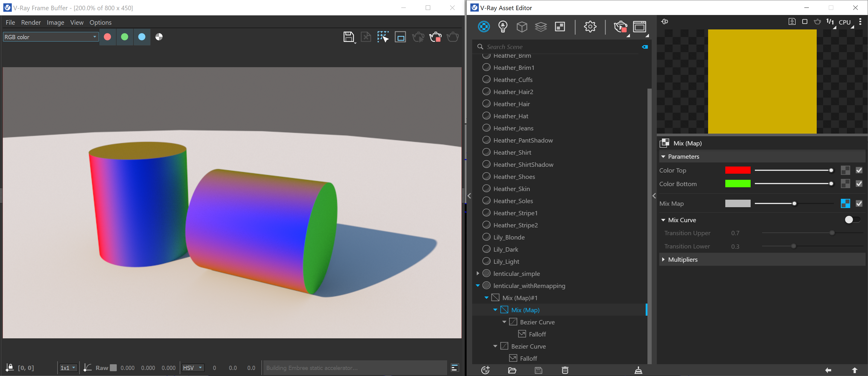Delete selected asset with trash icon
This screenshot has width=868, height=376.
coord(565,370)
